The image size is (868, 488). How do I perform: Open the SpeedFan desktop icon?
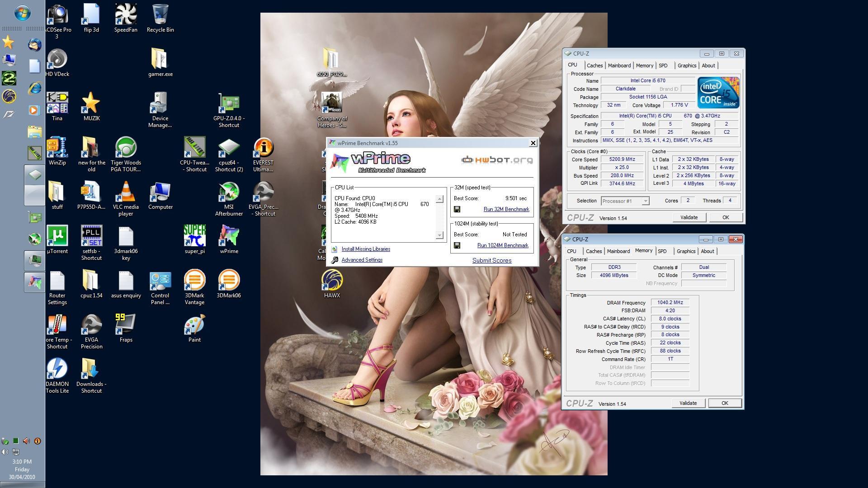click(x=126, y=15)
